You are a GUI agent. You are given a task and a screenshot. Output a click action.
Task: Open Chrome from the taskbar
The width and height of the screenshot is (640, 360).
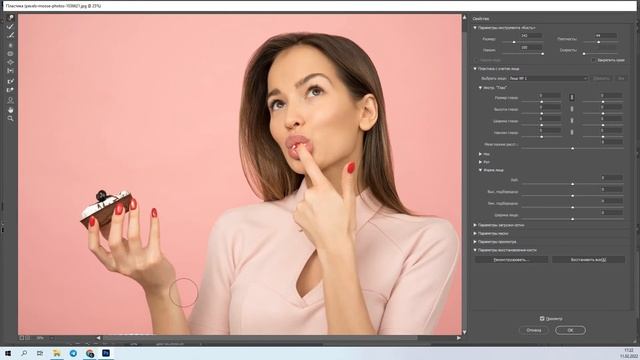click(90, 353)
